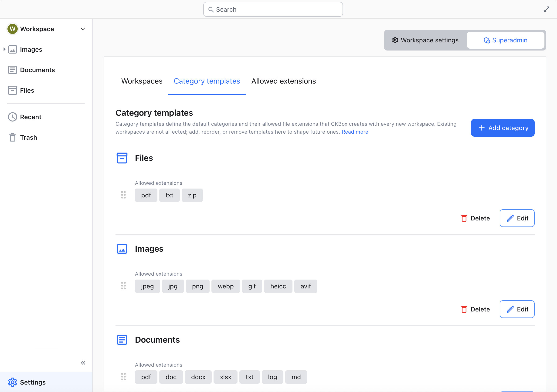Click the webp extension tag

coord(226,286)
